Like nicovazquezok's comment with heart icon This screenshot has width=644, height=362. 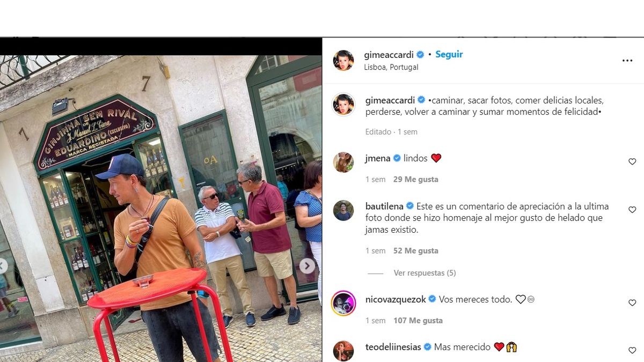point(632,303)
